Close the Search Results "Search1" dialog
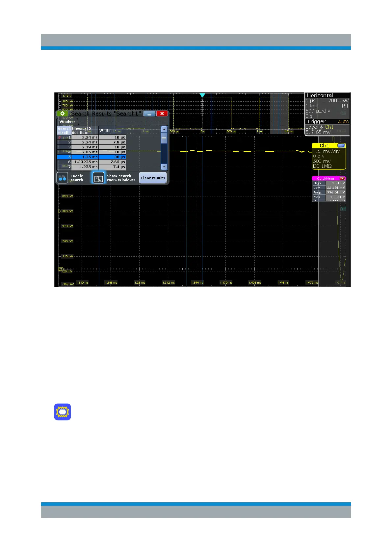 point(162,113)
